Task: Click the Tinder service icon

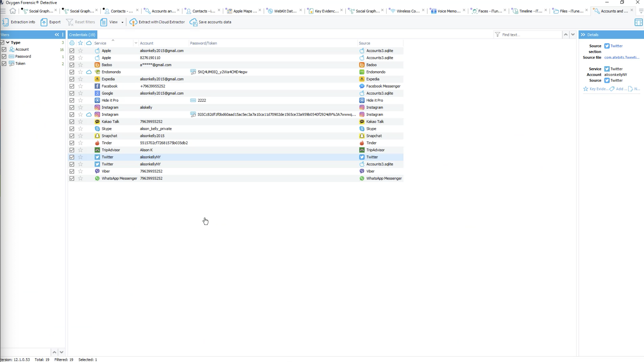Action: point(97,143)
